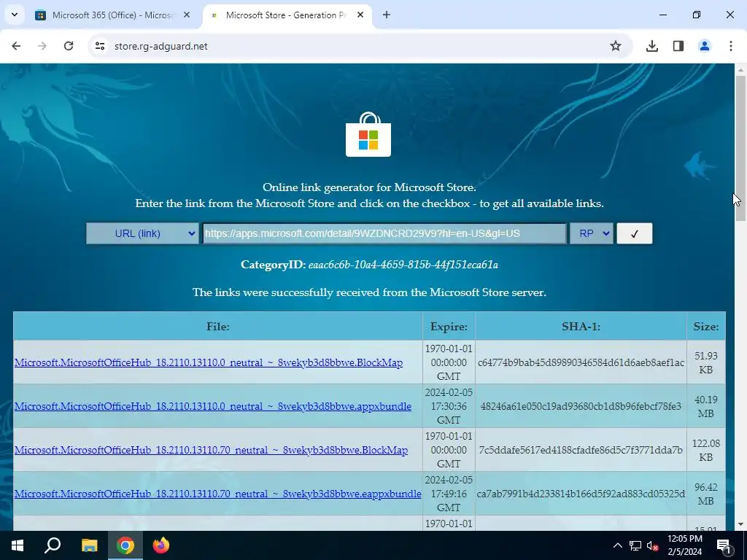Click the muted volume tray icon
This screenshot has width=747, height=560.
click(x=653, y=545)
